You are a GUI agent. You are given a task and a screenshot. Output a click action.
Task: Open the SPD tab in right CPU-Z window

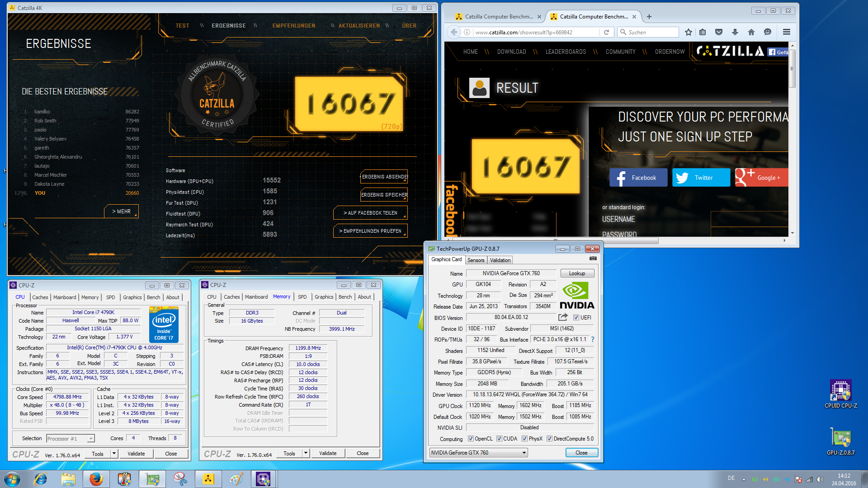302,297
